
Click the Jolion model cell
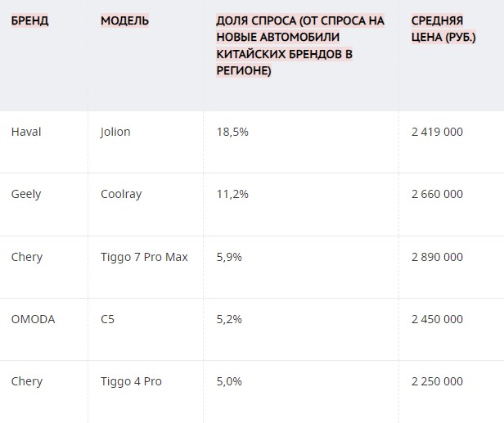point(115,132)
